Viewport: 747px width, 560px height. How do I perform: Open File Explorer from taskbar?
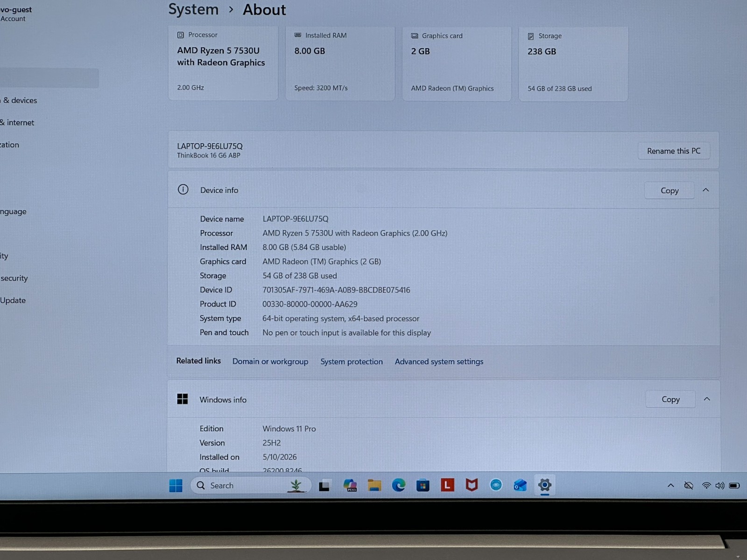(x=374, y=486)
